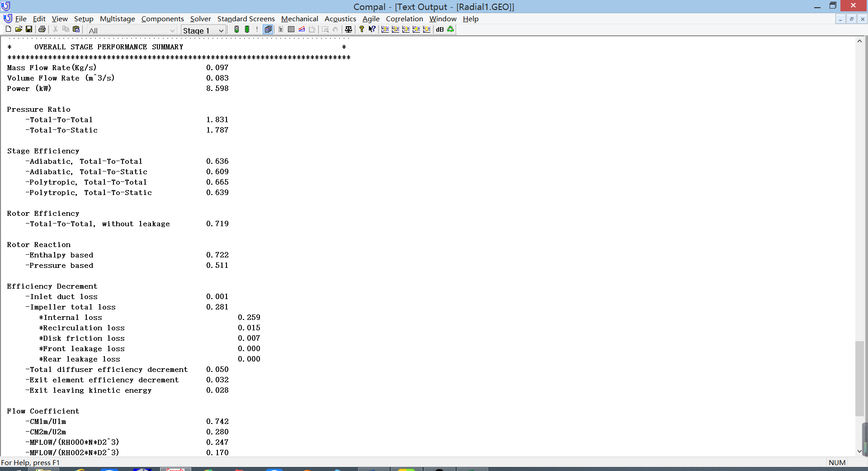This screenshot has width=868, height=471.
Task: Expand the 'All' combo box
Action: (172, 31)
